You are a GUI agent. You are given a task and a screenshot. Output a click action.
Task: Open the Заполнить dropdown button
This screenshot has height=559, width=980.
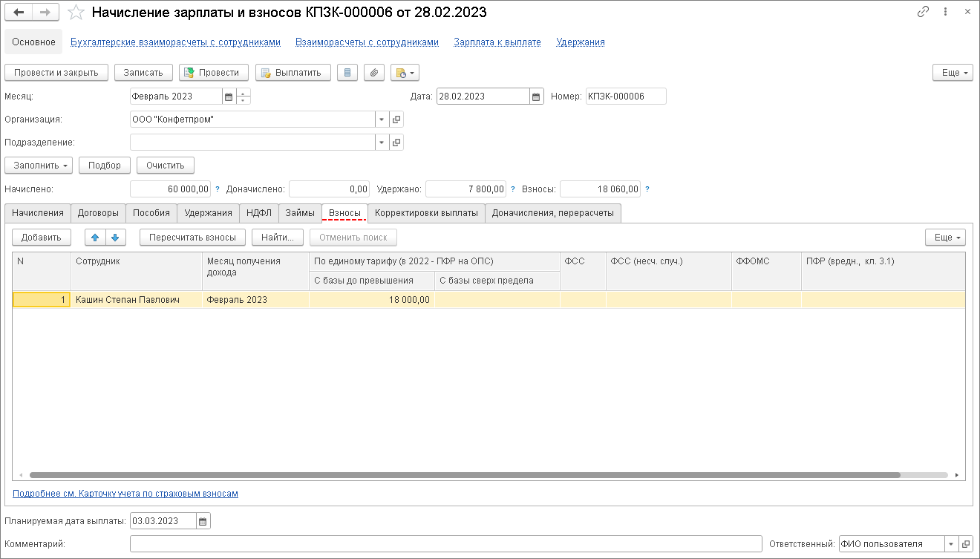pyautogui.click(x=39, y=165)
